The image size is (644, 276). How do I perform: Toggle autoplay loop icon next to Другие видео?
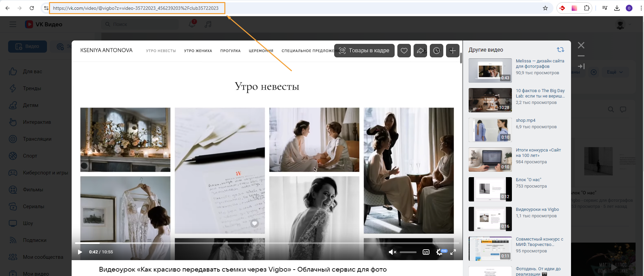pos(561,50)
